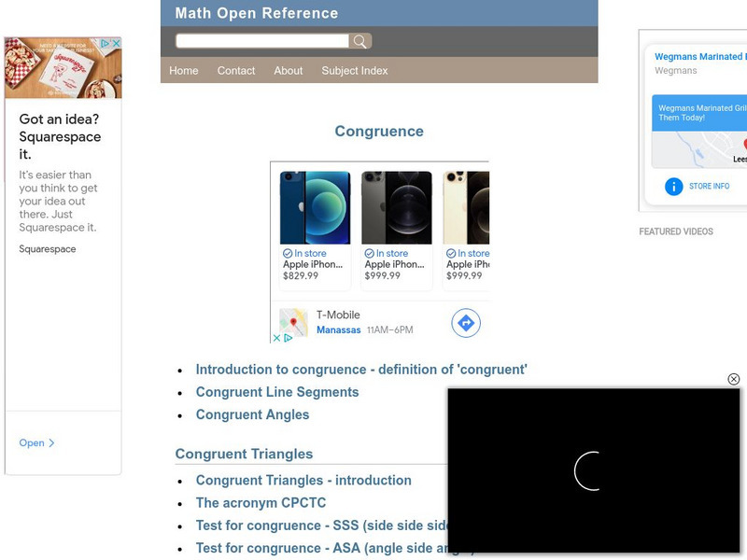The image size is (747, 560).
Task: Click the AdChoices triangle on T-Mobile ad
Action: click(288, 338)
